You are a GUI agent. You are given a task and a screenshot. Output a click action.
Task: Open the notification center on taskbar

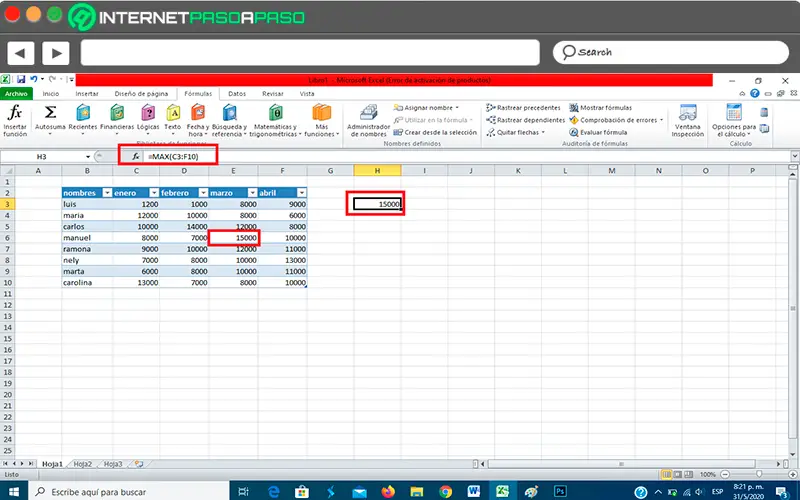[x=782, y=492]
